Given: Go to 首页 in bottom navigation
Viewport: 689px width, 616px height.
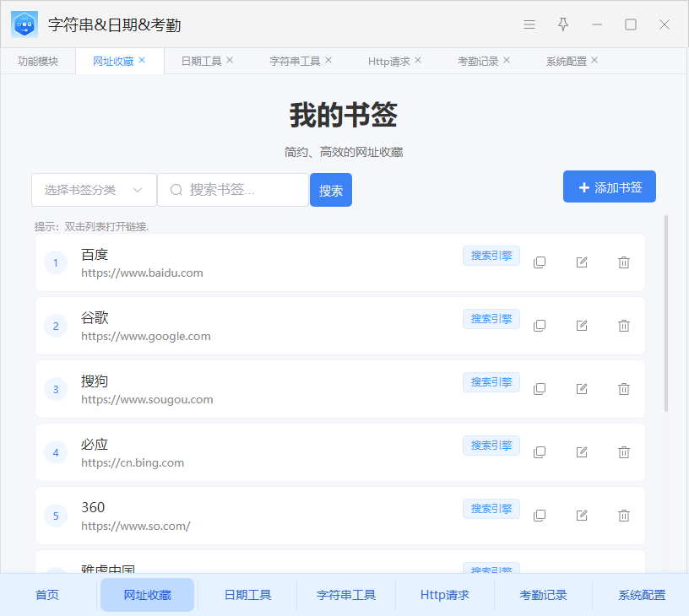Looking at the screenshot, I should pyautogui.click(x=47, y=595).
